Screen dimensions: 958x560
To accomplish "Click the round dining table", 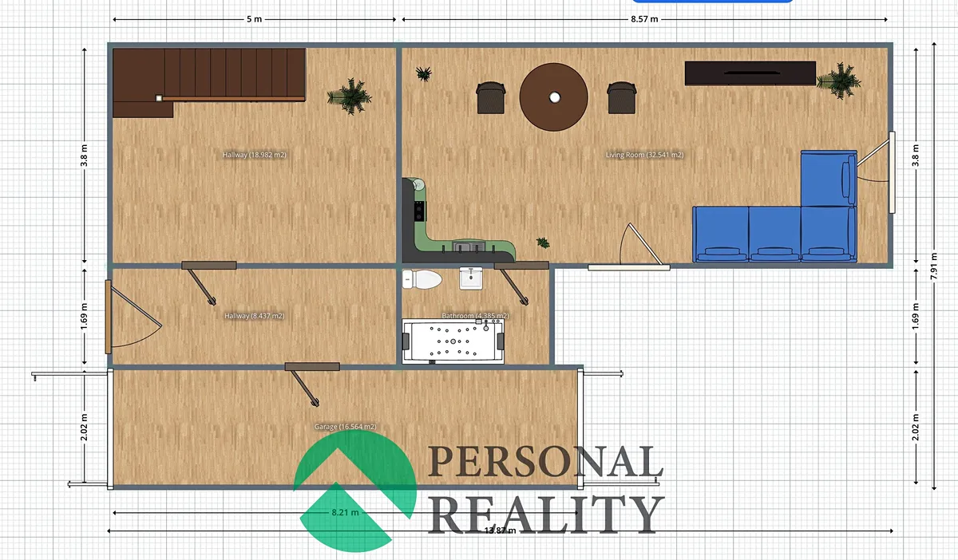I will (555, 97).
